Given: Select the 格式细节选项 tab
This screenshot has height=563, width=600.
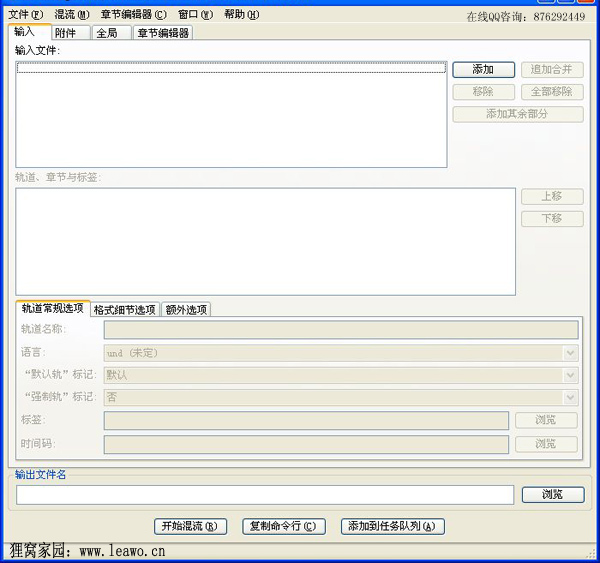Looking at the screenshot, I should (x=125, y=310).
